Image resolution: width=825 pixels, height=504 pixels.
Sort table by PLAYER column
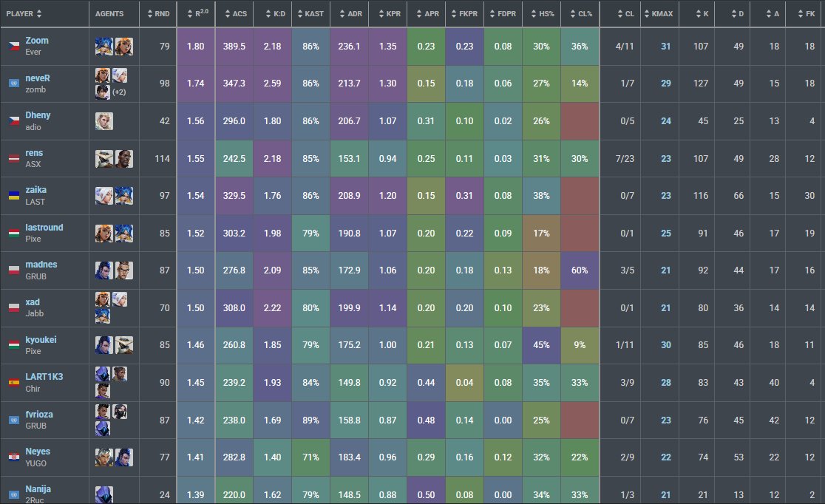24,14
